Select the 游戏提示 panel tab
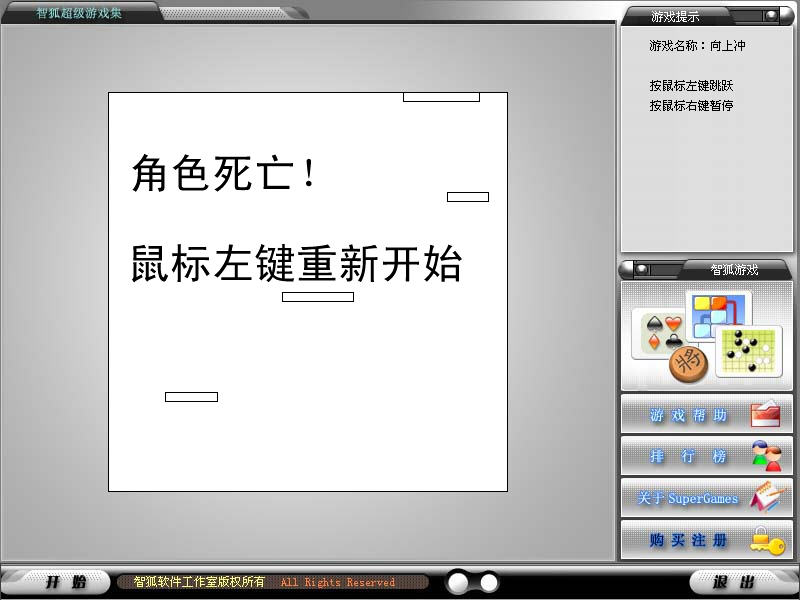Screen dimensions: 800x600 coord(676,16)
